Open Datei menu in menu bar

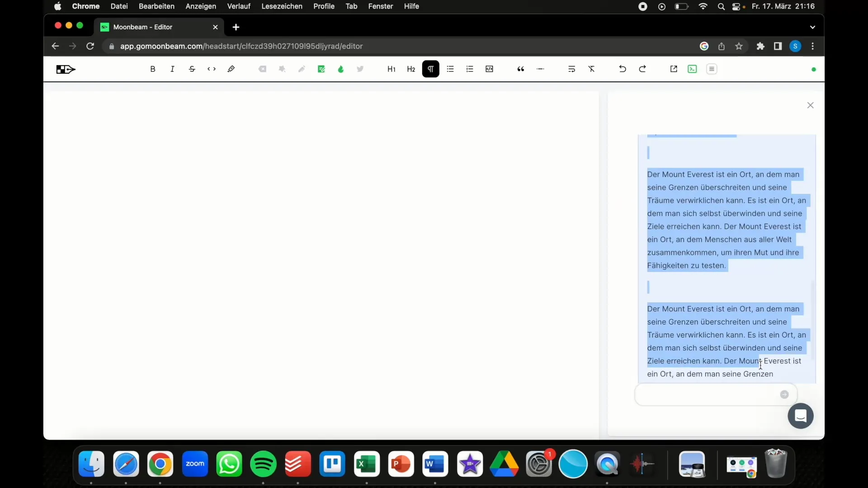tap(118, 6)
